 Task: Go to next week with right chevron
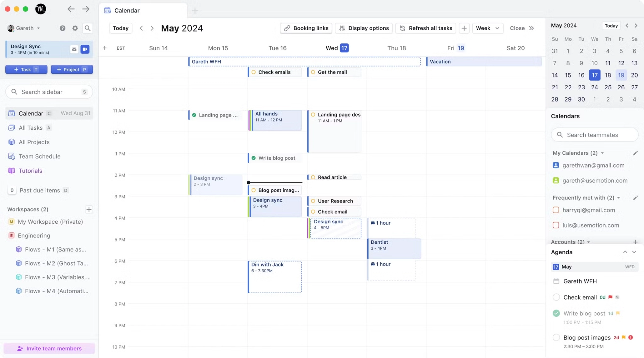pos(152,28)
